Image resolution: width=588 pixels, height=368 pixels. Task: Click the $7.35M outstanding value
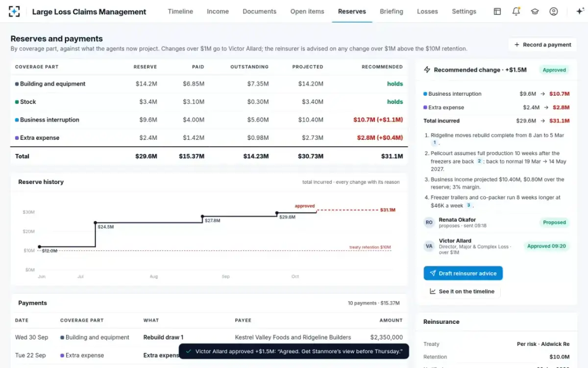(x=258, y=84)
